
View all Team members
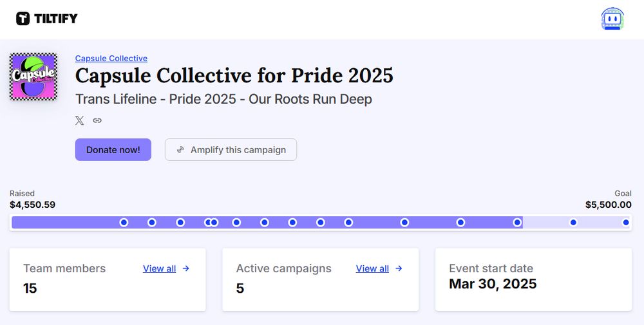[159, 268]
